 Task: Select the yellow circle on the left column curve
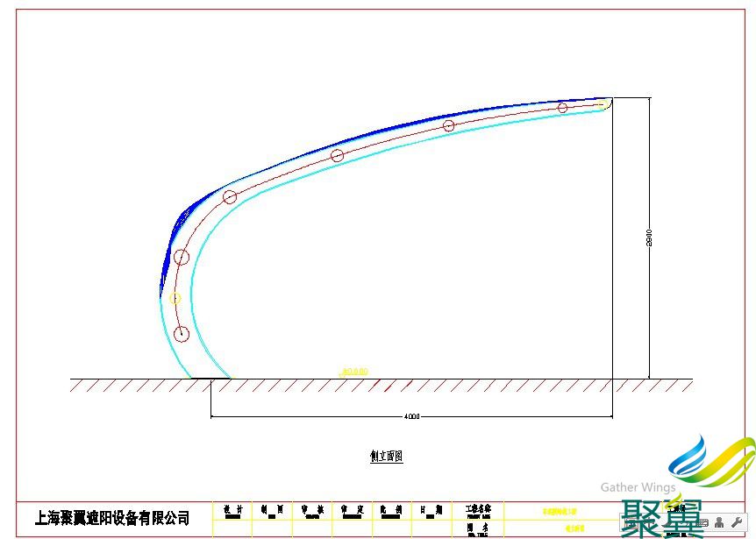tap(175, 298)
